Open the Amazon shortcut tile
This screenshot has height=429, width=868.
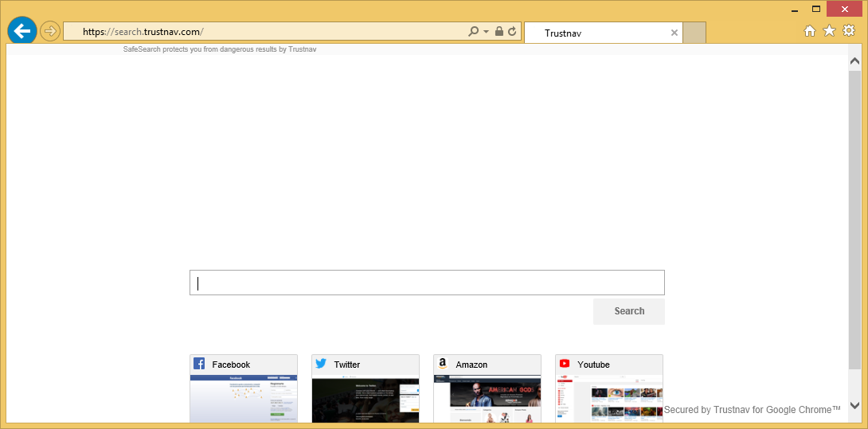(487, 388)
